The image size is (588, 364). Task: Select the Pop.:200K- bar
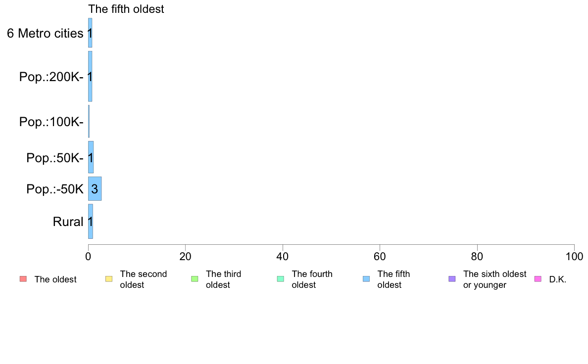(x=90, y=77)
